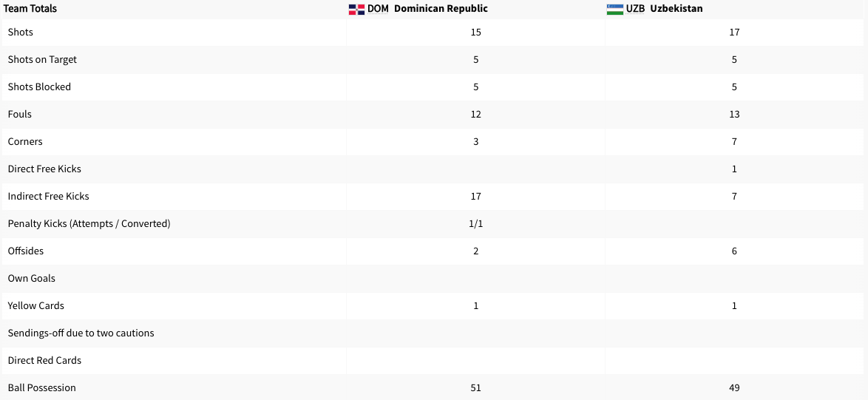Click the Penalty Kicks row label

(89, 224)
